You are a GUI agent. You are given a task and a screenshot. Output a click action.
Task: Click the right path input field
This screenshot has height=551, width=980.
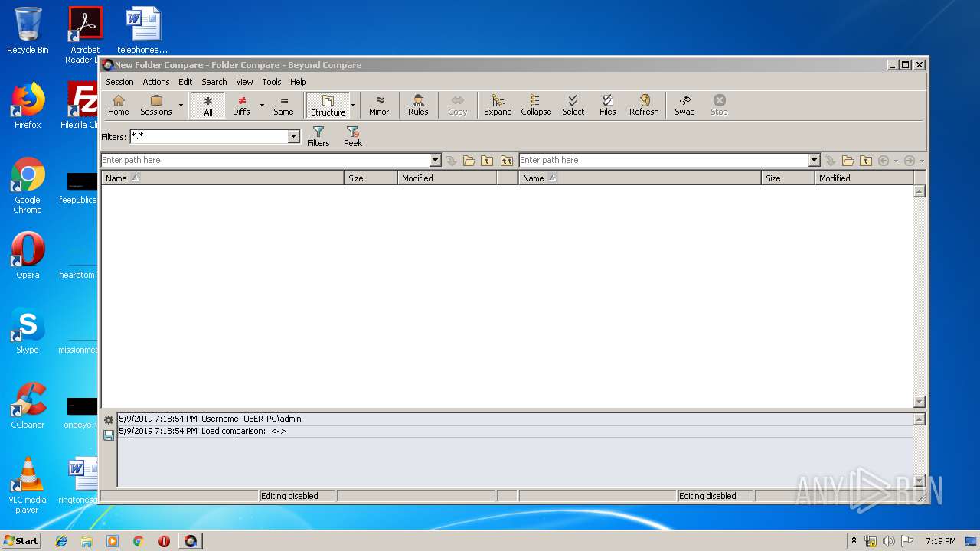pos(663,160)
